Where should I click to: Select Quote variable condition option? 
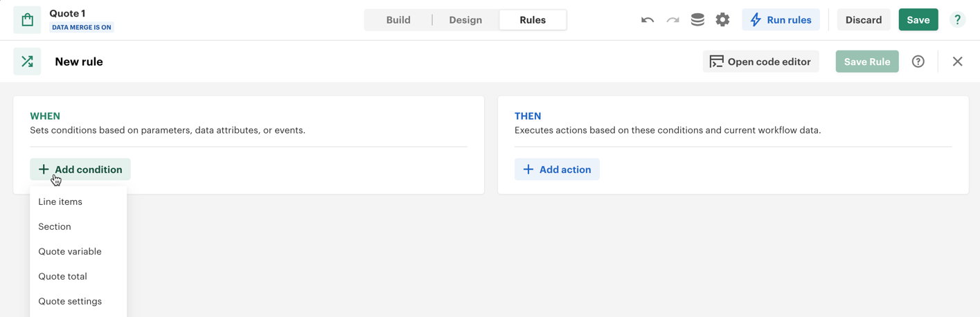[x=70, y=251]
